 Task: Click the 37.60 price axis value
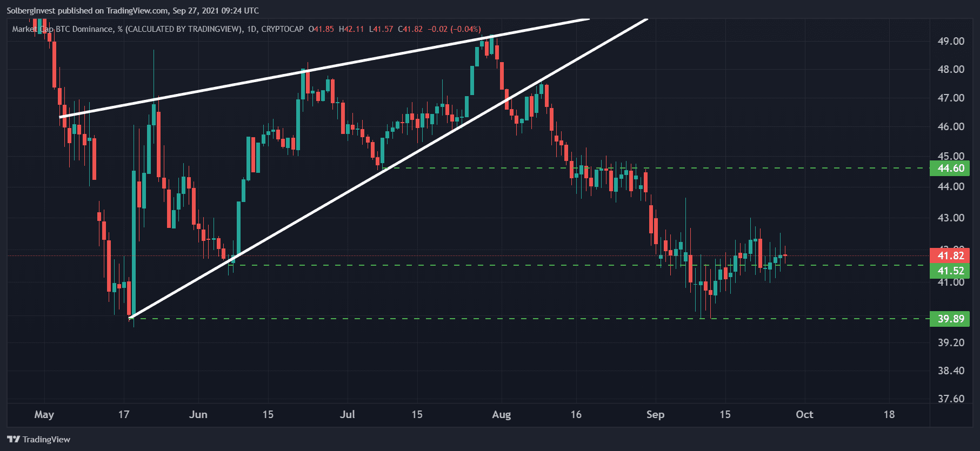coord(951,399)
